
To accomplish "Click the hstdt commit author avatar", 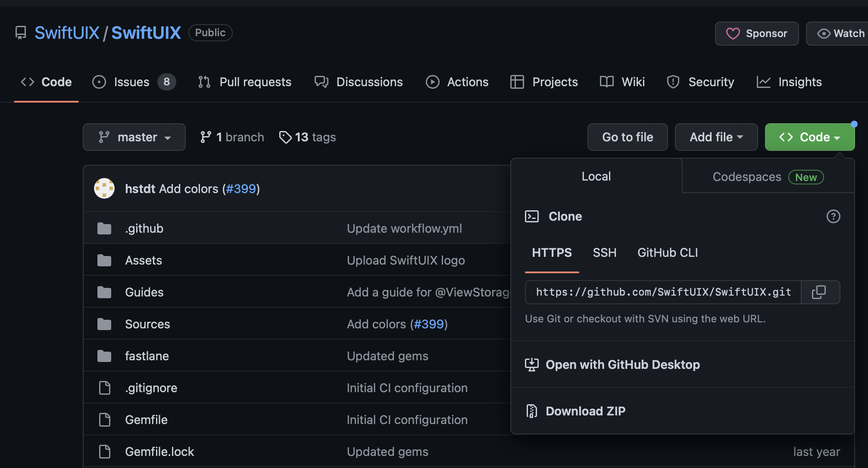I will [104, 189].
